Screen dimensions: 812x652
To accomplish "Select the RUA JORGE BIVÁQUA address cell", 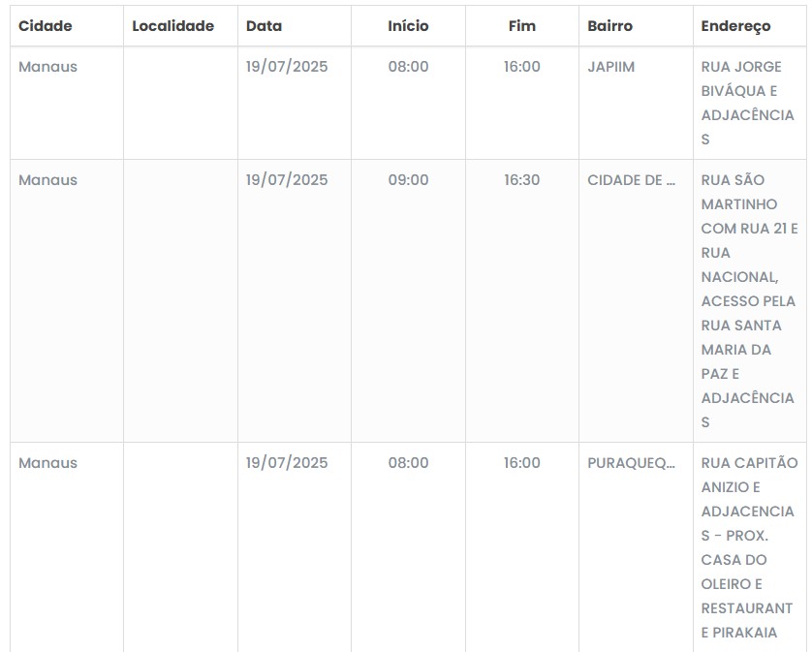I will click(x=747, y=103).
